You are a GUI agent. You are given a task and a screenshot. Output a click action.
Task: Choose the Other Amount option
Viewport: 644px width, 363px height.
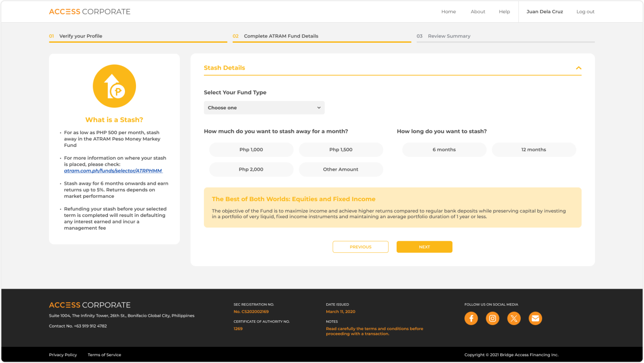coord(341,170)
